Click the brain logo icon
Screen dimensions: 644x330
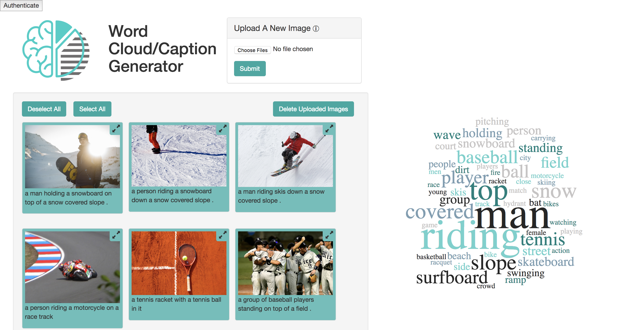click(56, 50)
